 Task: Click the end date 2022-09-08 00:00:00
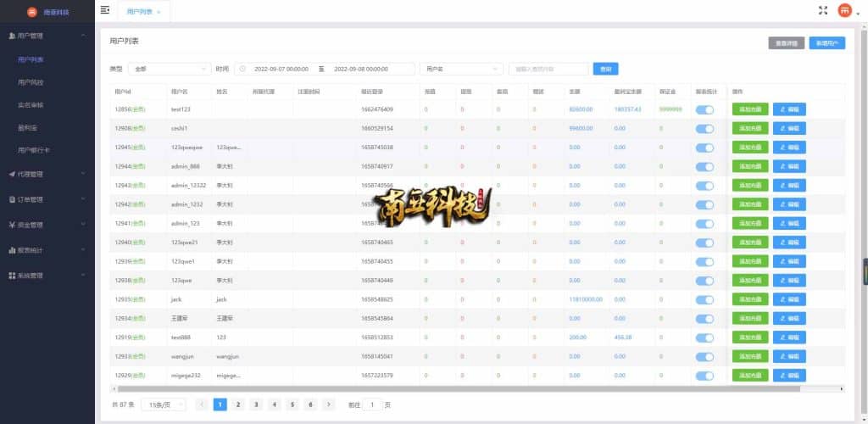pyautogui.click(x=361, y=70)
